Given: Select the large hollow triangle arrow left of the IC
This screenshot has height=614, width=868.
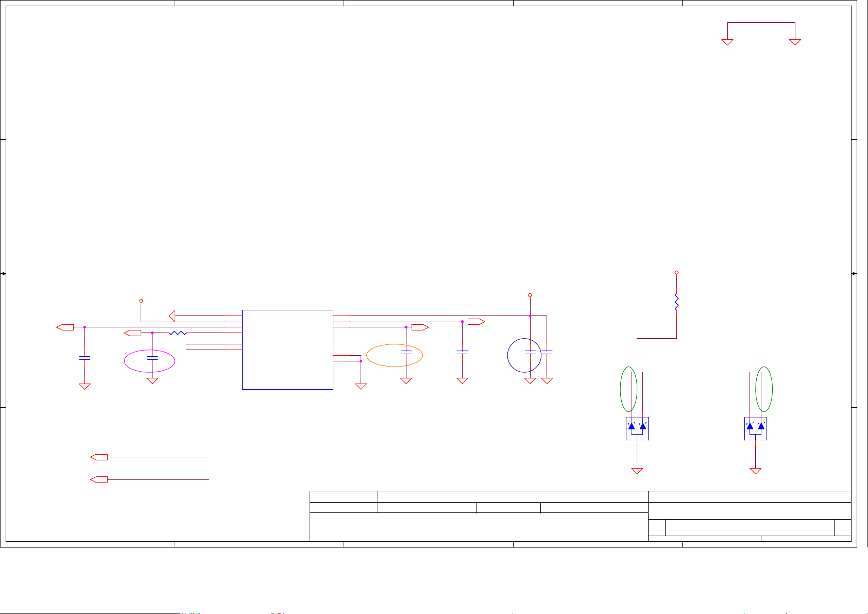Looking at the screenshot, I should pyautogui.click(x=172, y=316).
